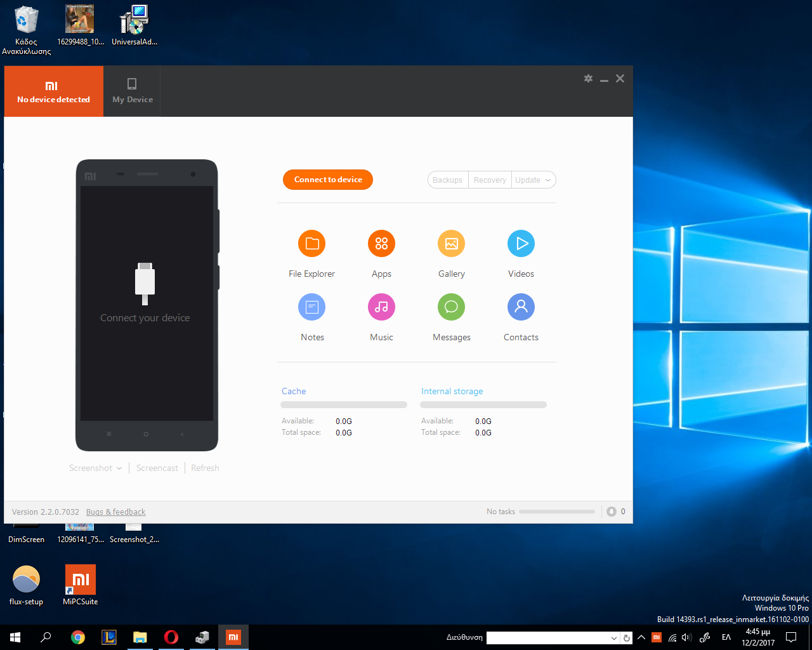Expand the taskbar address combo box
812x650 pixels.
click(x=613, y=638)
